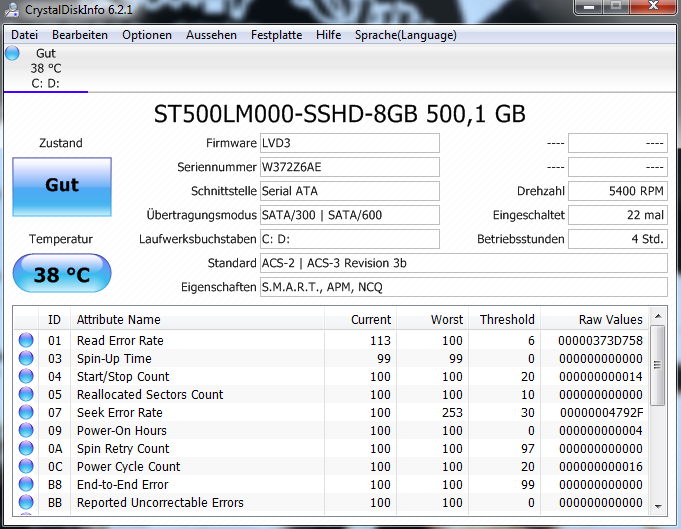
Task: Click the Worst column header
Action: coord(432,320)
